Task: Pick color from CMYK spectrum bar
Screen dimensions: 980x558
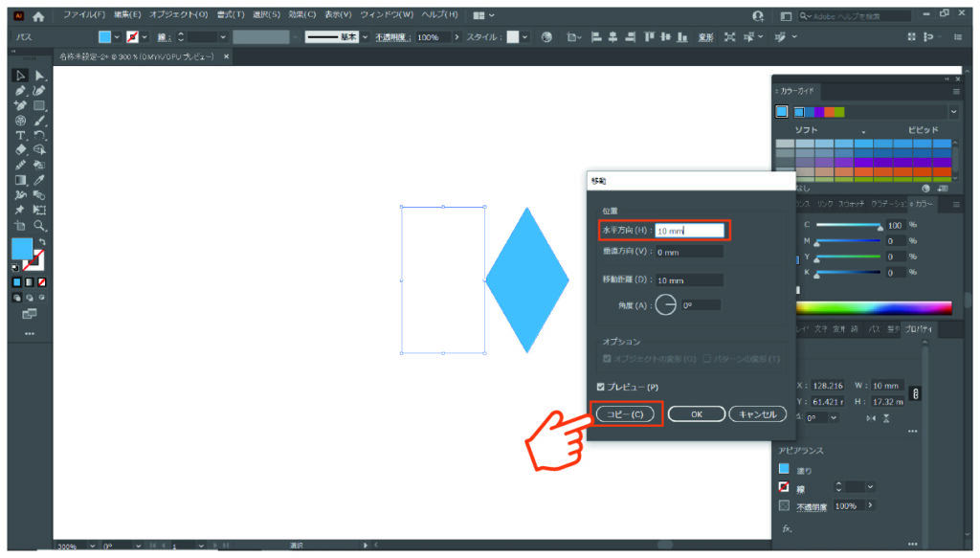Action: tap(874, 307)
